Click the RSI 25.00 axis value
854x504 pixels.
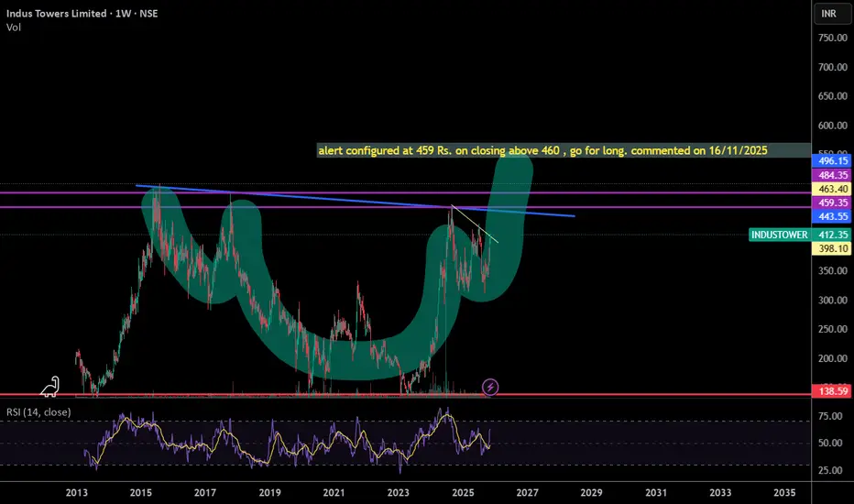click(830, 470)
